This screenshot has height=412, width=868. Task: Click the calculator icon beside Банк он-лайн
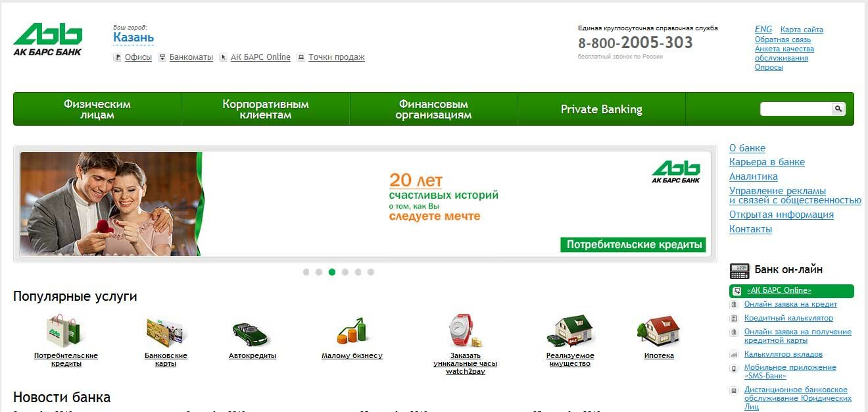tap(740, 270)
